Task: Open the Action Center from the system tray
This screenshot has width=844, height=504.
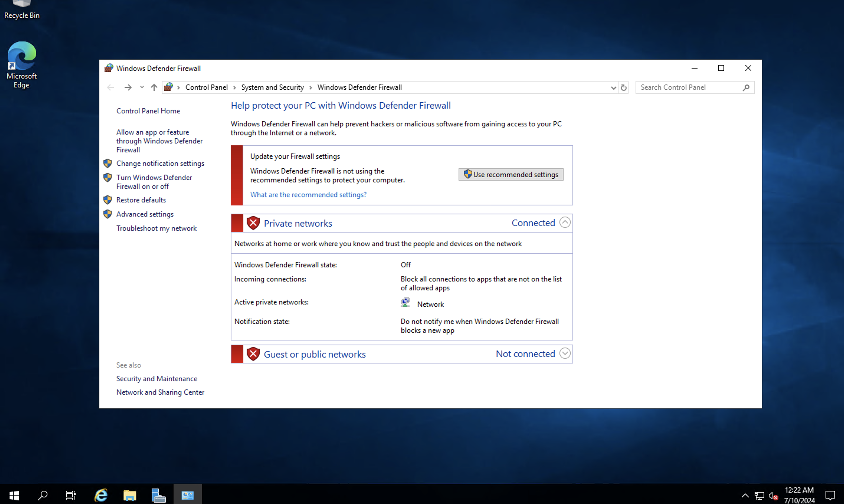Action: click(x=830, y=496)
